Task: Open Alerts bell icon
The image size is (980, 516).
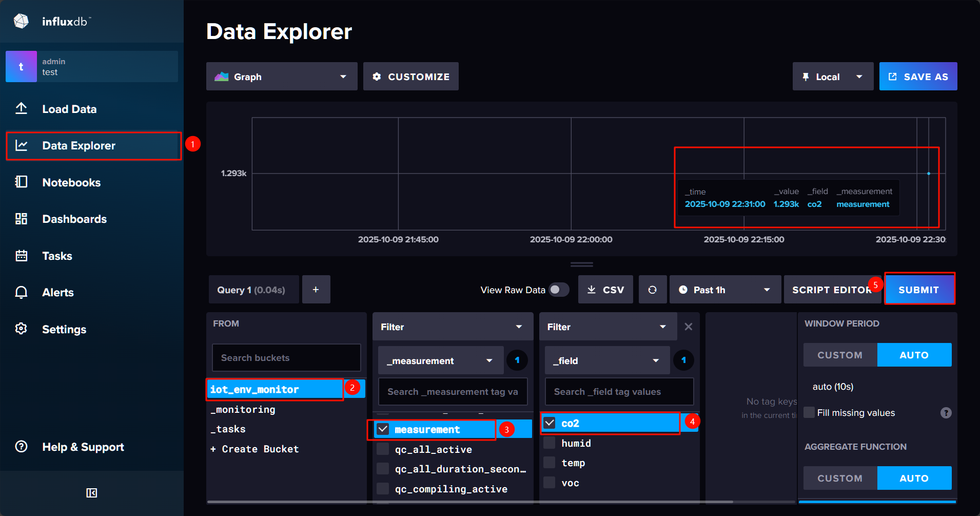Action: (x=21, y=293)
